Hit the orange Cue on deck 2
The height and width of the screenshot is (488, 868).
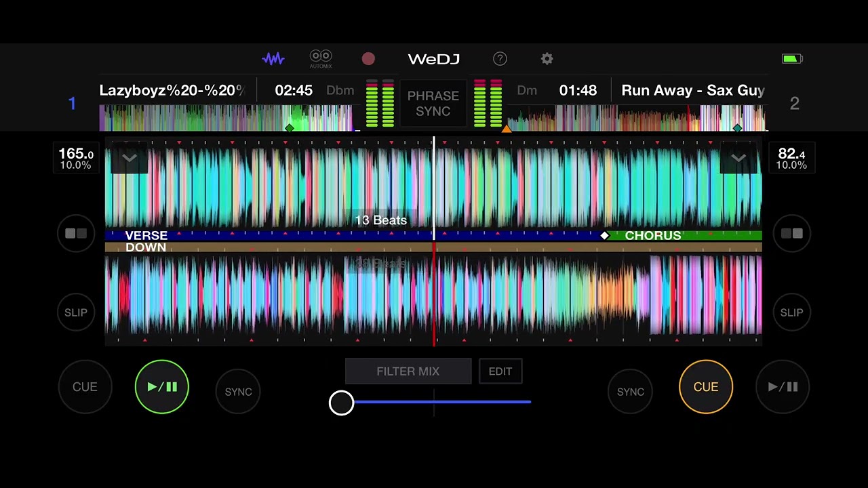point(706,387)
